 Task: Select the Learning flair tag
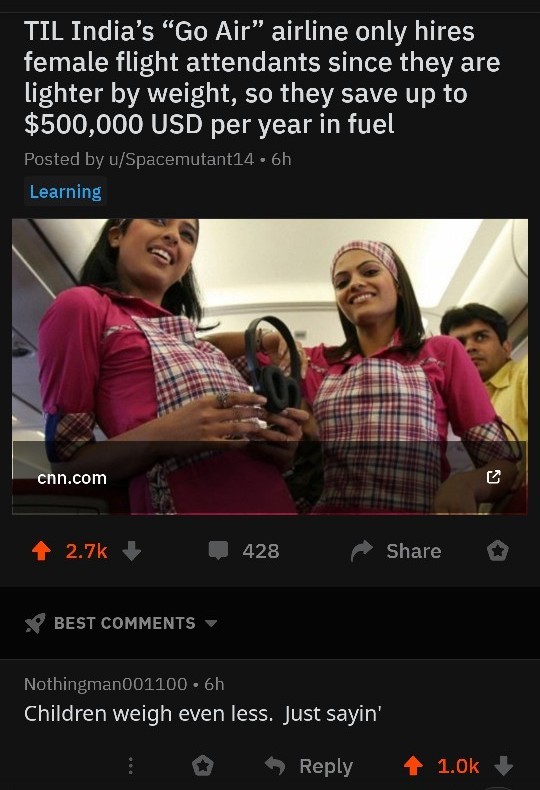coord(65,191)
